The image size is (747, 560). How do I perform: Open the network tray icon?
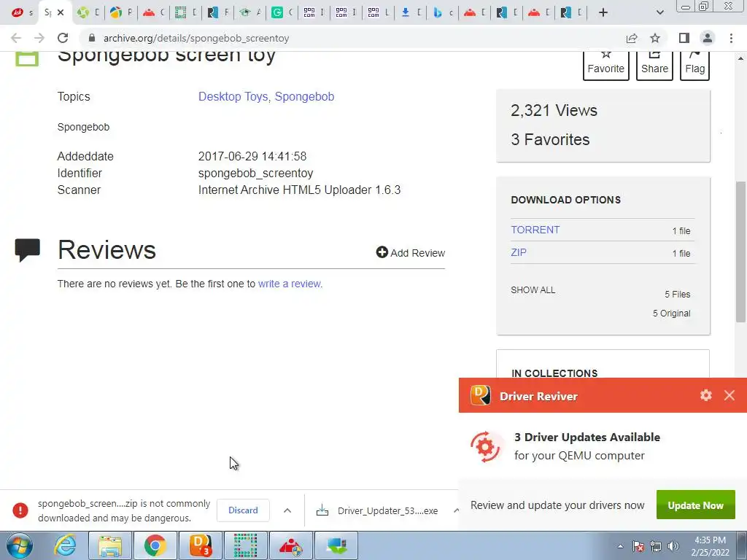click(x=656, y=546)
